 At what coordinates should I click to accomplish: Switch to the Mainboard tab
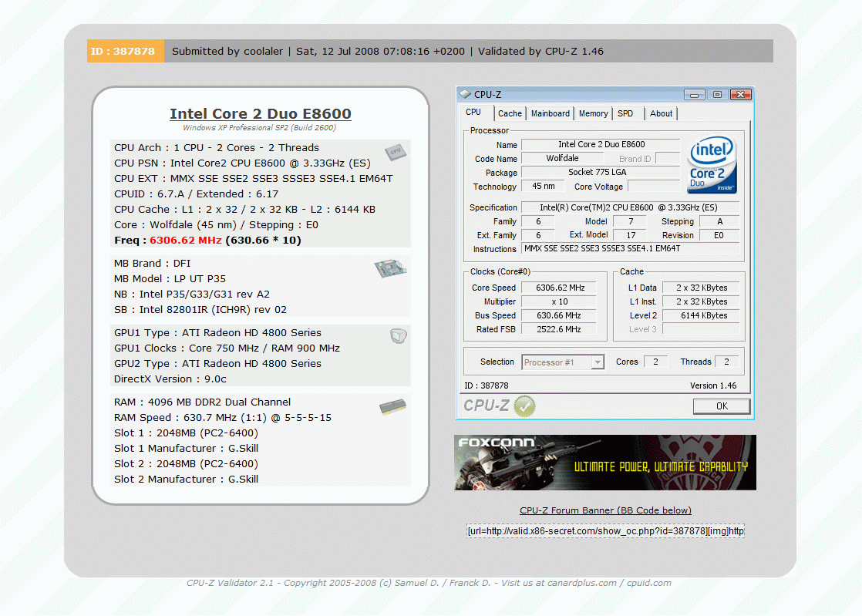(551, 113)
